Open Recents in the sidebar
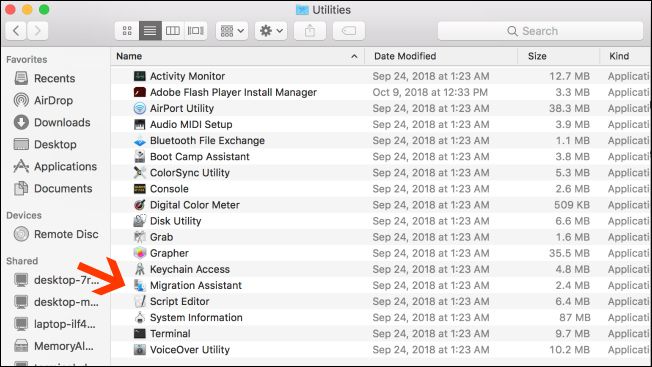 54,79
